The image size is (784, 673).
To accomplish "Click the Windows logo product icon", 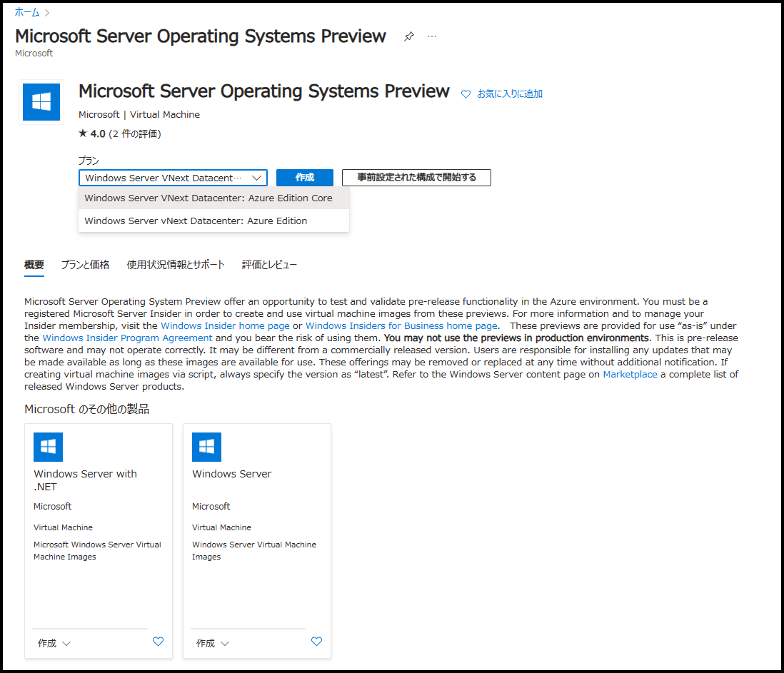I will tap(41, 102).
